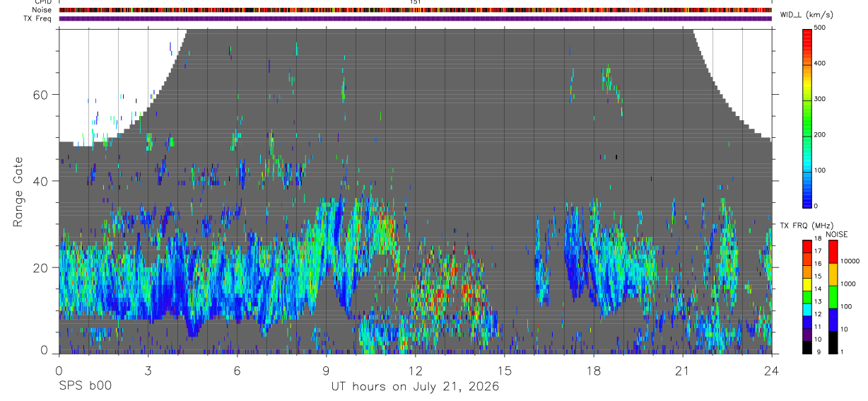Viewport: 868px width, 401px height.
Task: Click the red top of the WID colorbar
Action: click(808, 33)
